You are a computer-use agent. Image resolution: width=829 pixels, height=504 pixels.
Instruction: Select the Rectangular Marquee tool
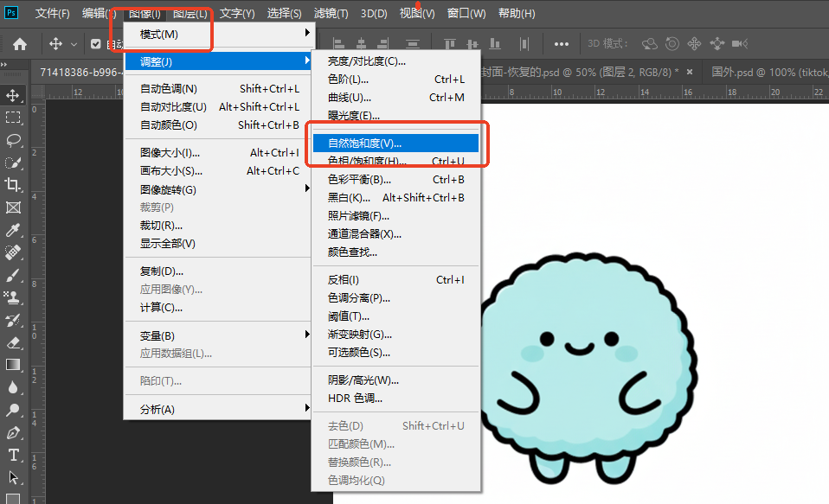pos(13,118)
